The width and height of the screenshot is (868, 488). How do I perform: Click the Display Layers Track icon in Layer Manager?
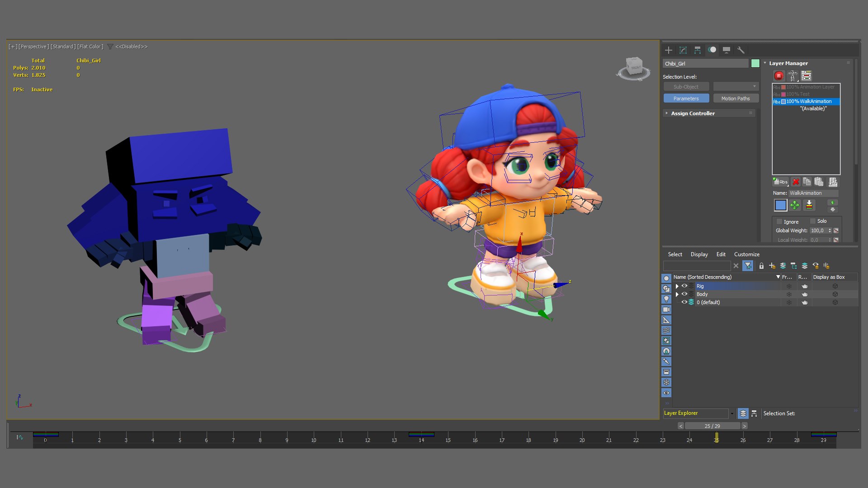(x=807, y=76)
